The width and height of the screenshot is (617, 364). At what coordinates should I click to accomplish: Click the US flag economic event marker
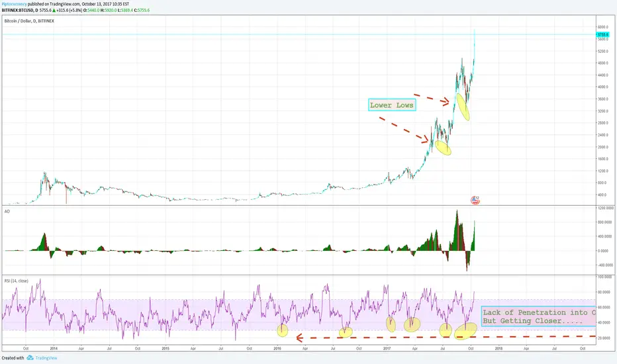pyautogui.click(x=475, y=201)
